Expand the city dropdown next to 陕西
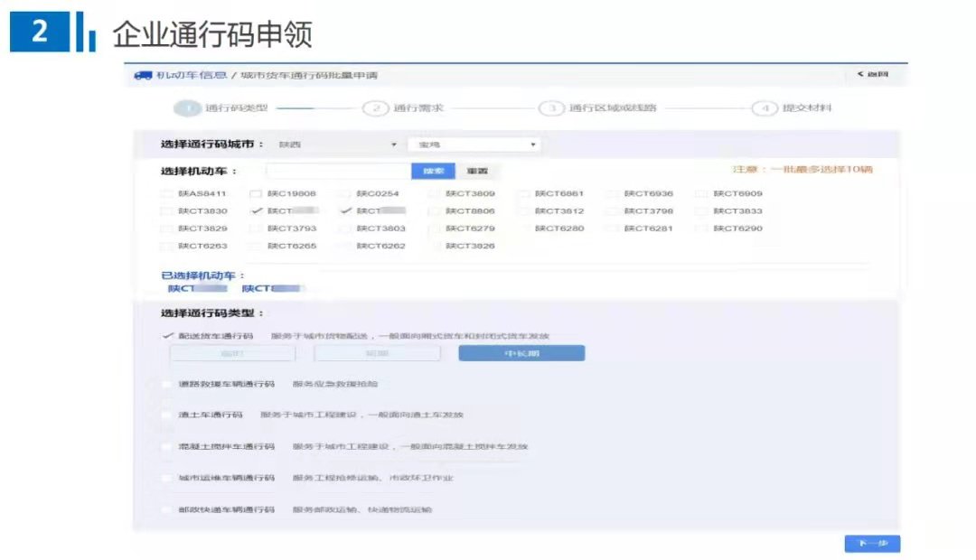 coord(474,145)
